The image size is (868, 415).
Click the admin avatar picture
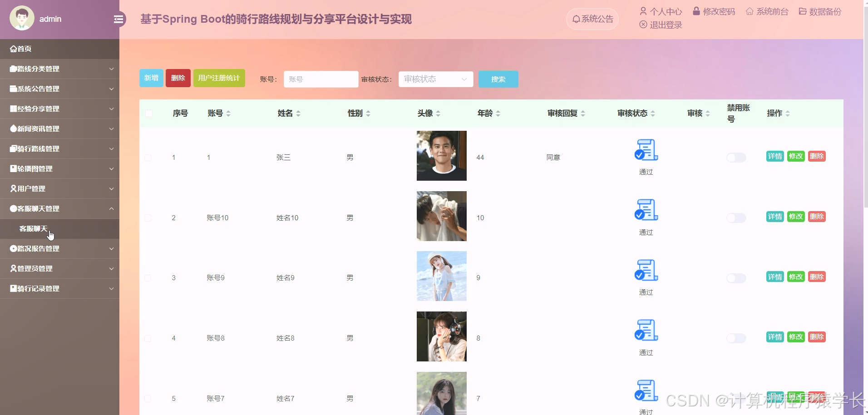[x=22, y=18]
